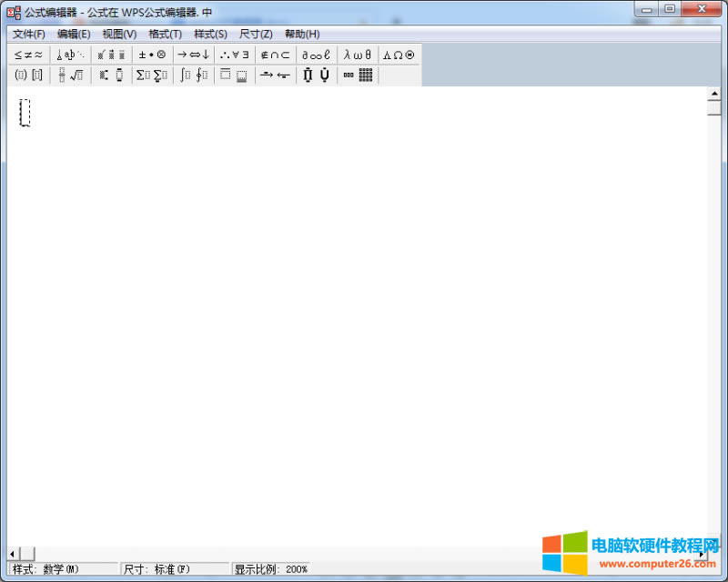Open the 文件(F) menu
Screen dimensions: 728x582
click(29, 34)
